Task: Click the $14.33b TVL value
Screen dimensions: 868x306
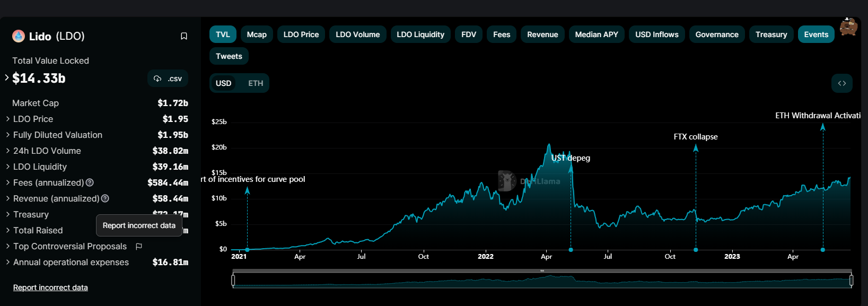Action: coord(39,78)
